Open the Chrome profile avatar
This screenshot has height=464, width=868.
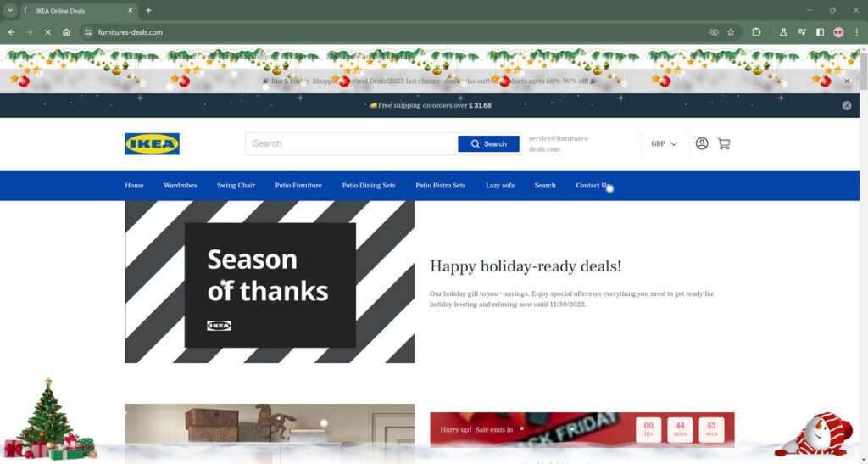pyautogui.click(x=838, y=33)
